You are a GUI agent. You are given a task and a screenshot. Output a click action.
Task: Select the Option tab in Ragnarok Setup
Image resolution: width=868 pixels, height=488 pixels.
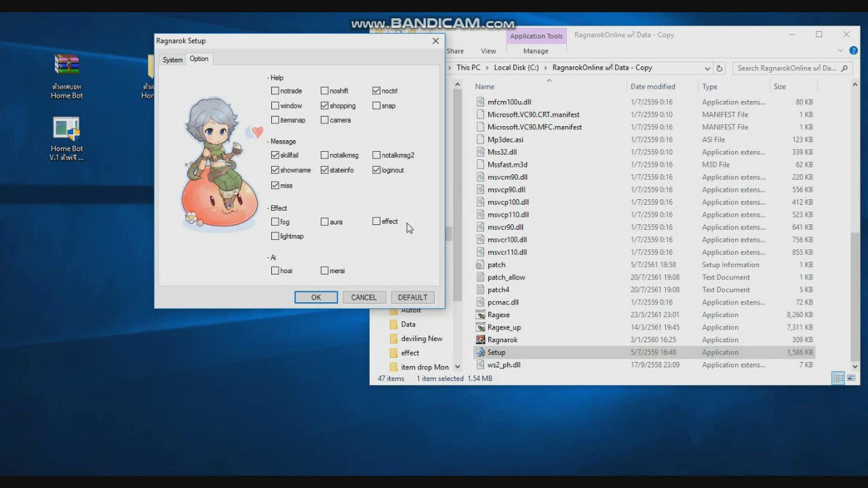click(x=199, y=59)
